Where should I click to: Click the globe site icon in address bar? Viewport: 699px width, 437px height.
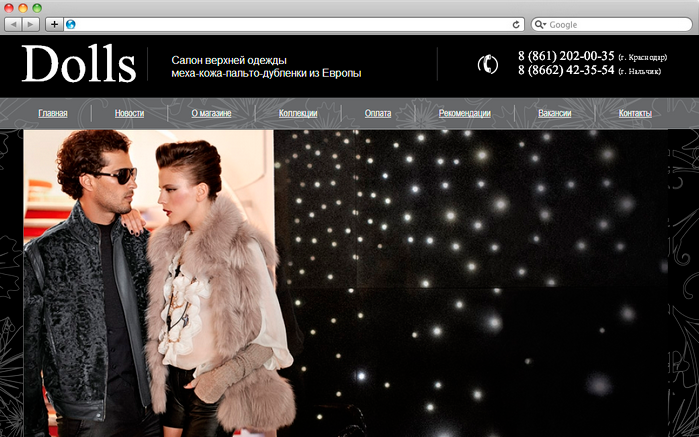pos(71,24)
